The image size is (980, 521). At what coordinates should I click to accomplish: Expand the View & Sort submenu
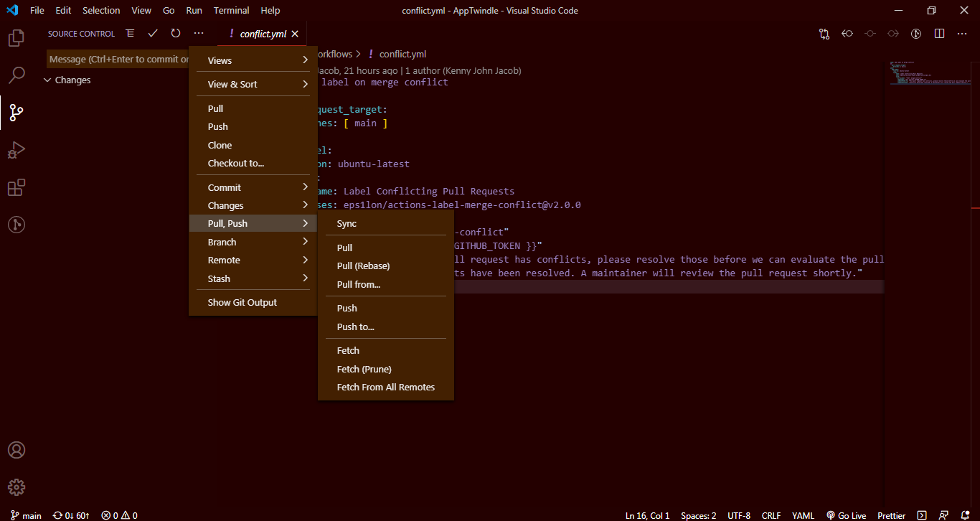click(x=253, y=84)
